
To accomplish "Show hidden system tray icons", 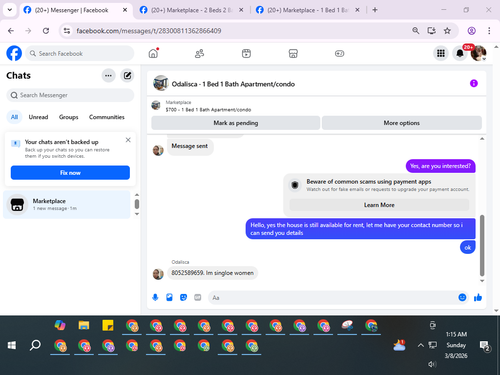I will (421, 345).
